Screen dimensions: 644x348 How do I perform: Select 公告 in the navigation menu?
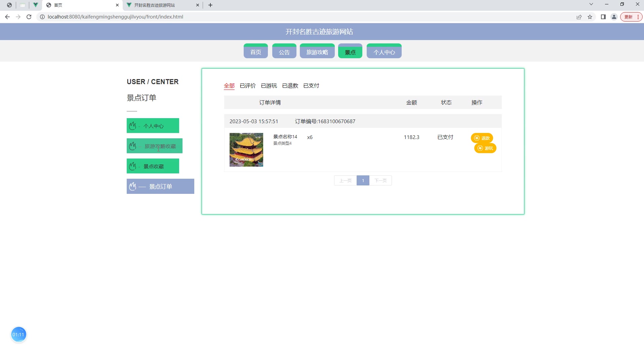(x=284, y=51)
